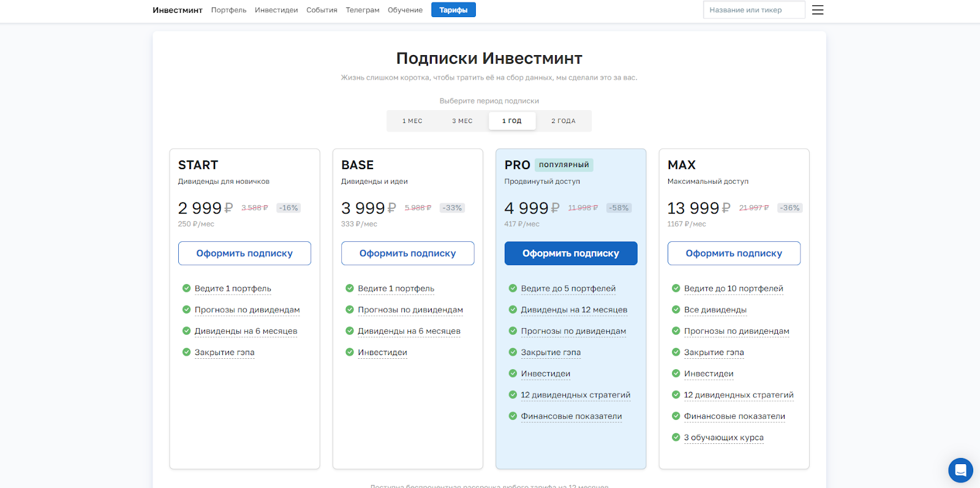This screenshot has height=488, width=980.
Task: Click BASE feature Прогнозы по дивидендам
Action: [410, 310]
